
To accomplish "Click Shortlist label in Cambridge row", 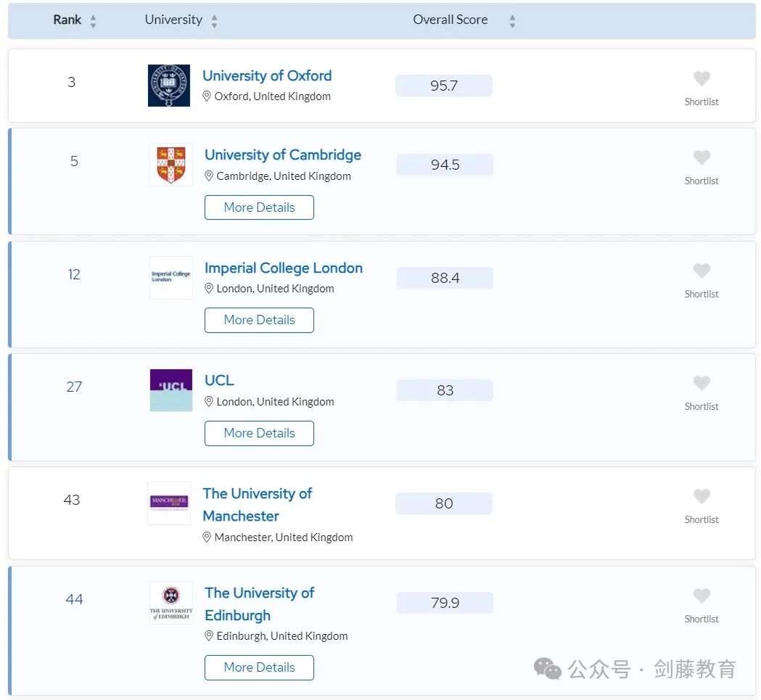I will (x=702, y=181).
